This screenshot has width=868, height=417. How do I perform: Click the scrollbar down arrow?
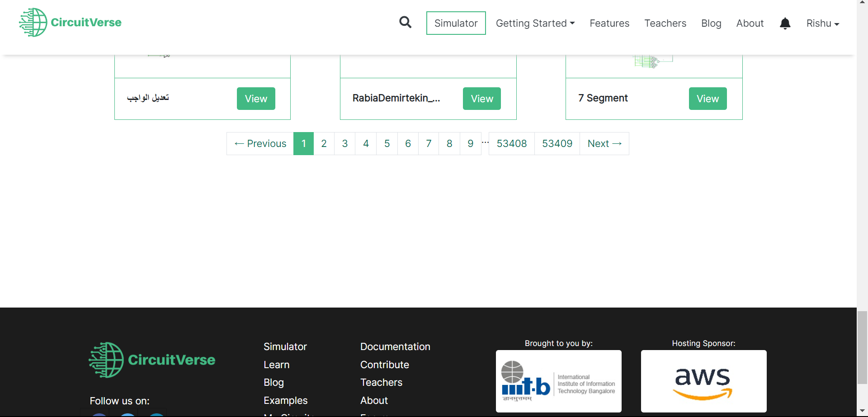pos(863,411)
